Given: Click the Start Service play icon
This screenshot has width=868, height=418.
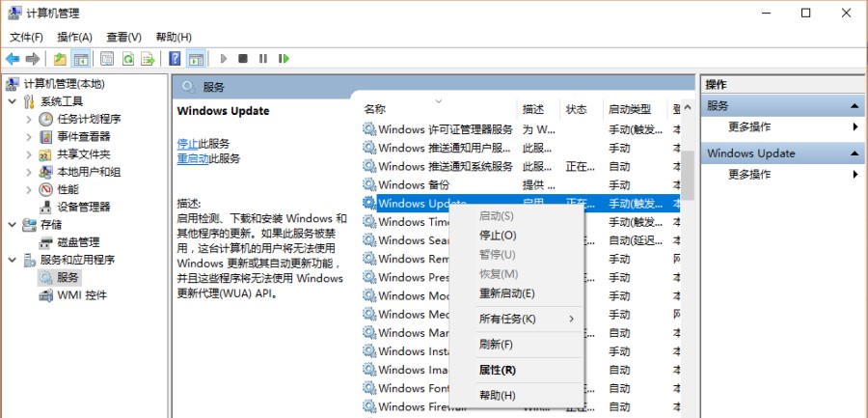Looking at the screenshot, I should tap(223, 58).
